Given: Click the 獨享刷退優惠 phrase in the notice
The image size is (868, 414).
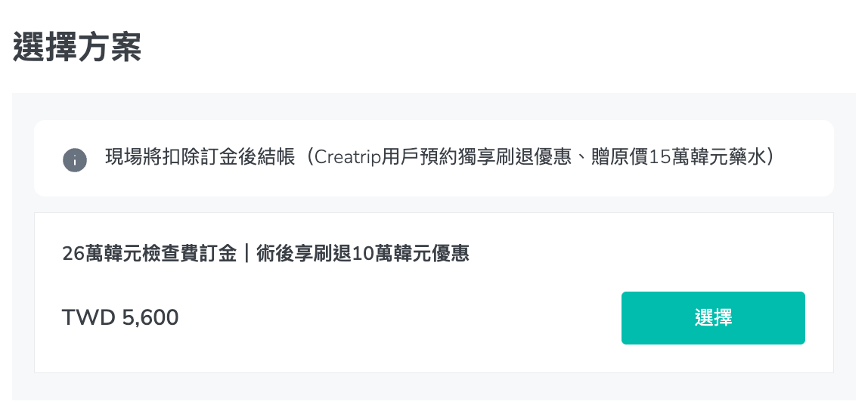Looking at the screenshot, I should [x=532, y=158].
